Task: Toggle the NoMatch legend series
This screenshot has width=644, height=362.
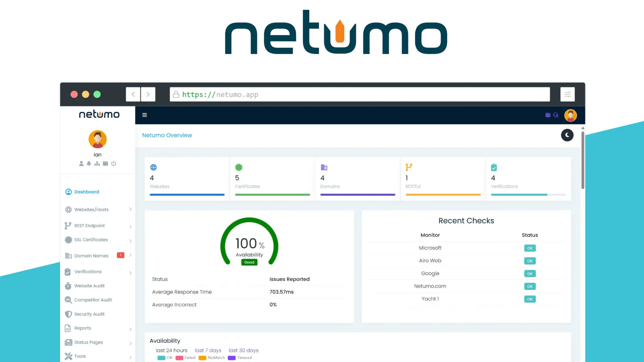Action: [212, 358]
